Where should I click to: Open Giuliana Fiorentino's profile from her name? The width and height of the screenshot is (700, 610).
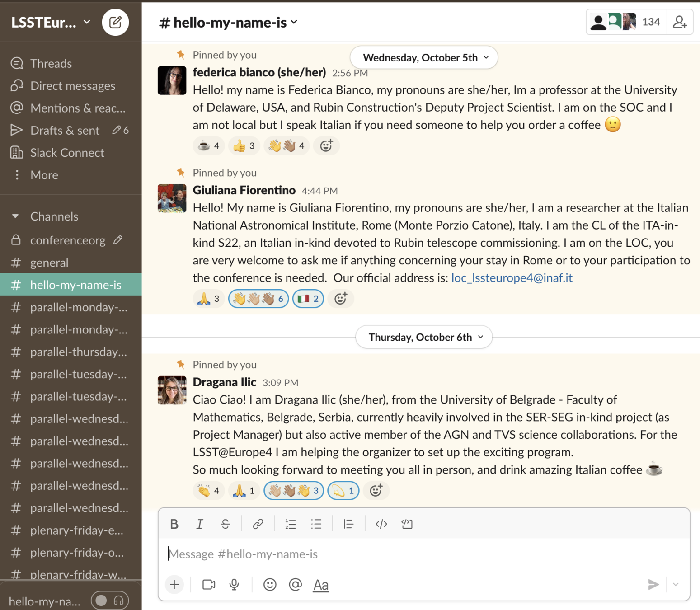tap(244, 190)
